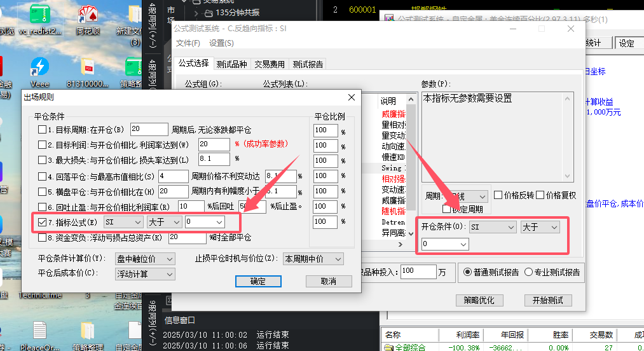Screen dimensions: 644x351
Task: Enable condition 8 资金变负 checkbox
Action: (x=42, y=238)
